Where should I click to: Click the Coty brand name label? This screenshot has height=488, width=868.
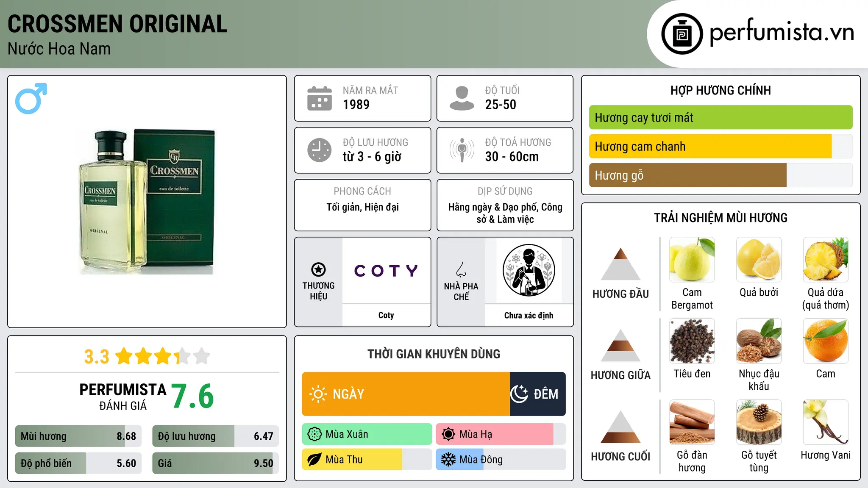tap(386, 315)
